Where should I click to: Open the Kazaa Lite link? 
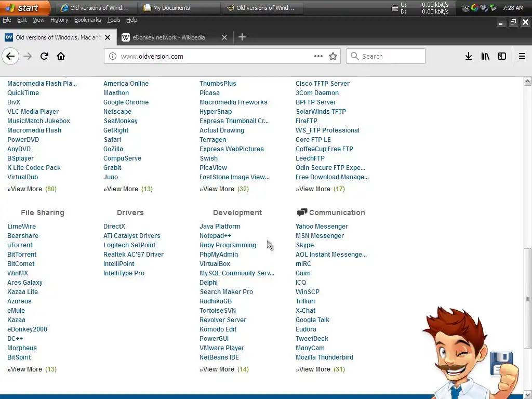[x=23, y=292]
